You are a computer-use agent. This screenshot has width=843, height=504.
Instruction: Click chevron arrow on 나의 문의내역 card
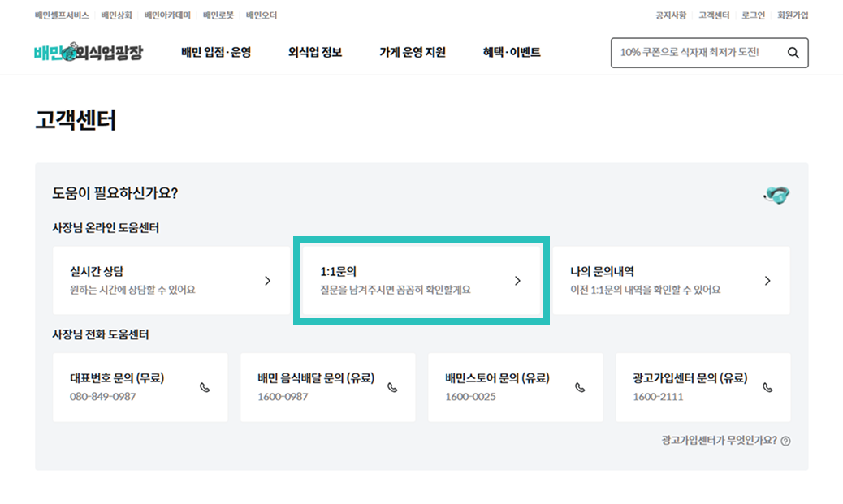767,281
